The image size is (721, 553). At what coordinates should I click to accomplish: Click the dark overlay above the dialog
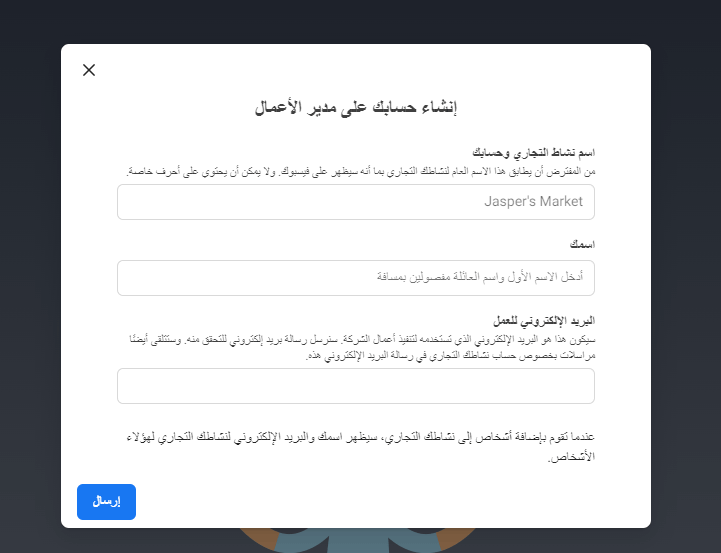tap(360, 20)
